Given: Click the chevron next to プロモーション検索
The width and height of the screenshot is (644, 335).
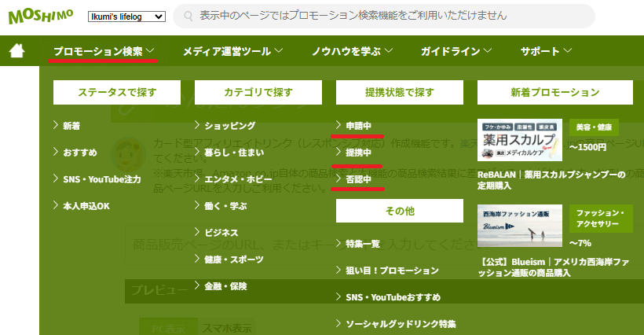Looking at the screenshot, I should coord(150,50).
